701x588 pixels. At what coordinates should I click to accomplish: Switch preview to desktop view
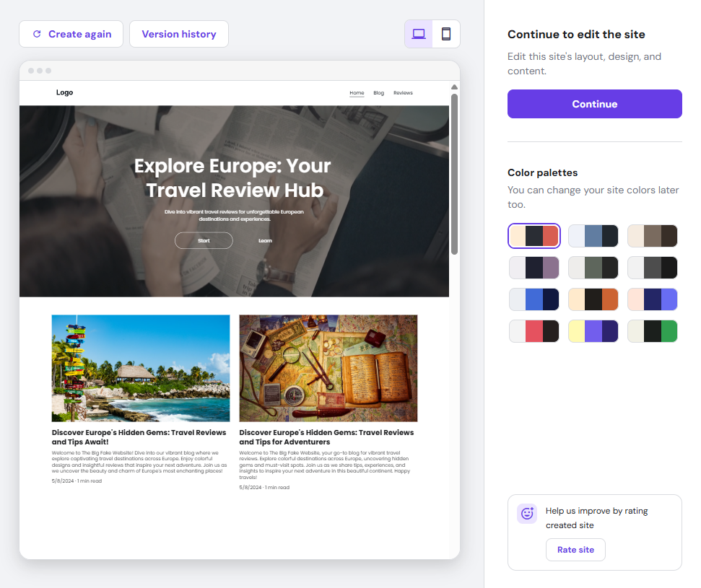click(x=419, y=33)
